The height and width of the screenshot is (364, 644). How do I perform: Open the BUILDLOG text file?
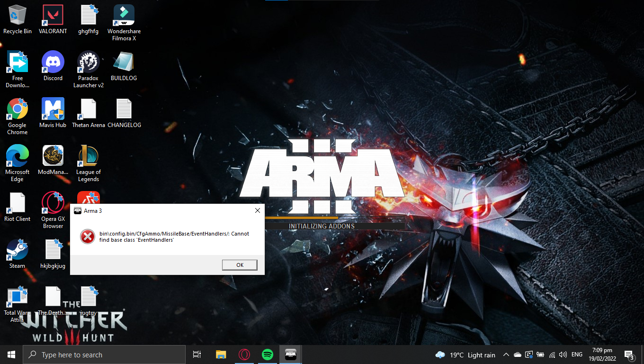click(124, 63)
